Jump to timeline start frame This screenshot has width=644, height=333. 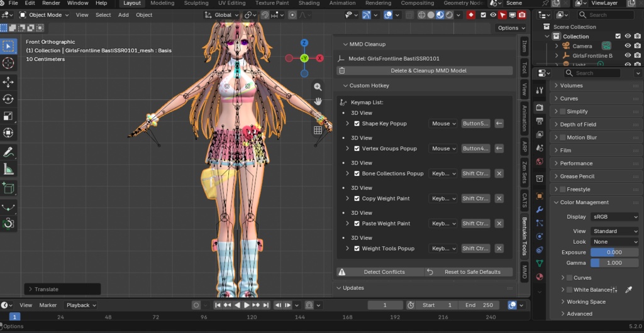click(218, 305)
